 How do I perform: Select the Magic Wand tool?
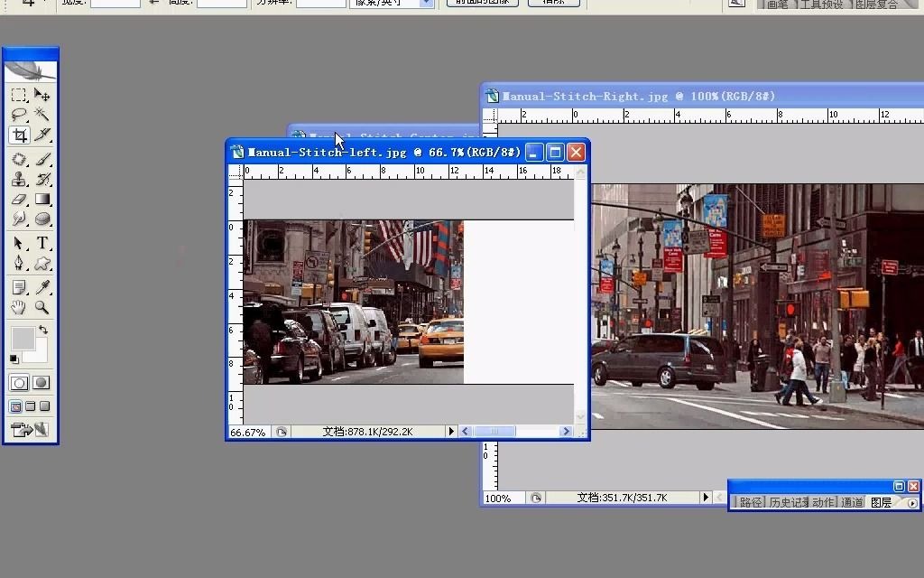point(42,115)
